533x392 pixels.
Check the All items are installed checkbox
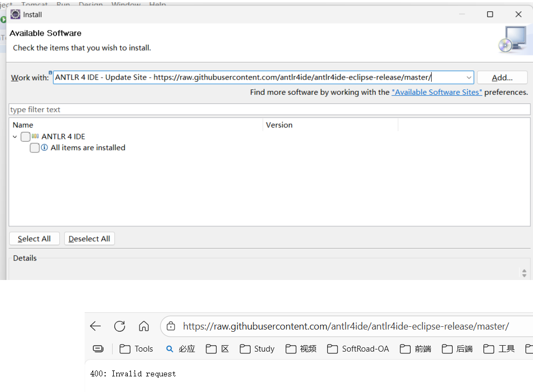coord(34,148)
